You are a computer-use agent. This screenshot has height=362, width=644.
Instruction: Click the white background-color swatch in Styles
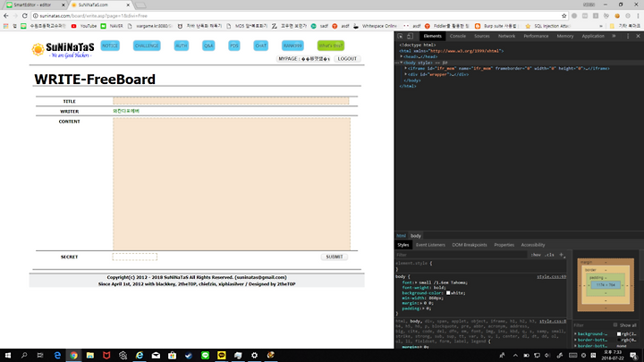click(448, 293)
